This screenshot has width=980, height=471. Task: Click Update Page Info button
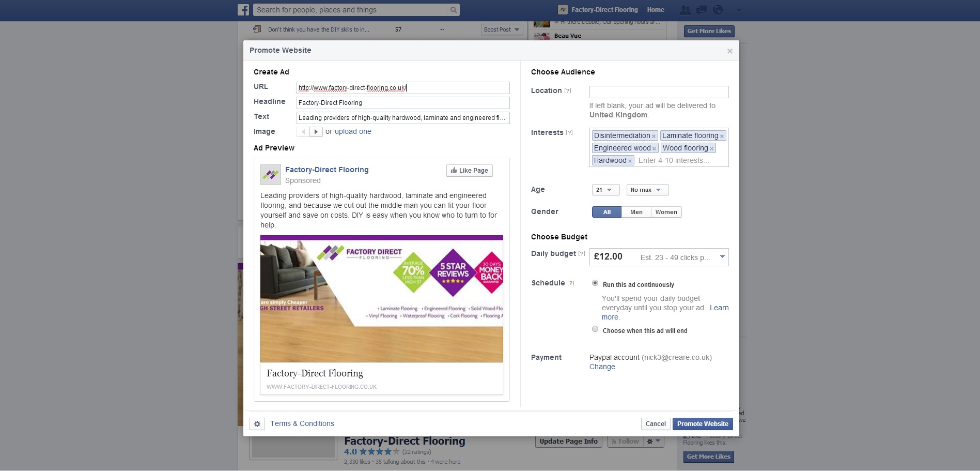pos(568,442)
